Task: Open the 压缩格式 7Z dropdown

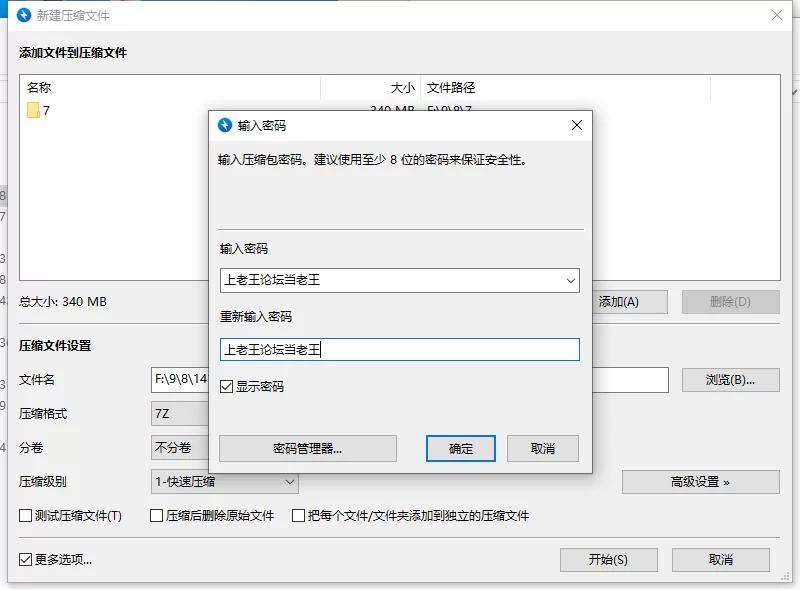Action: point(180,413)
